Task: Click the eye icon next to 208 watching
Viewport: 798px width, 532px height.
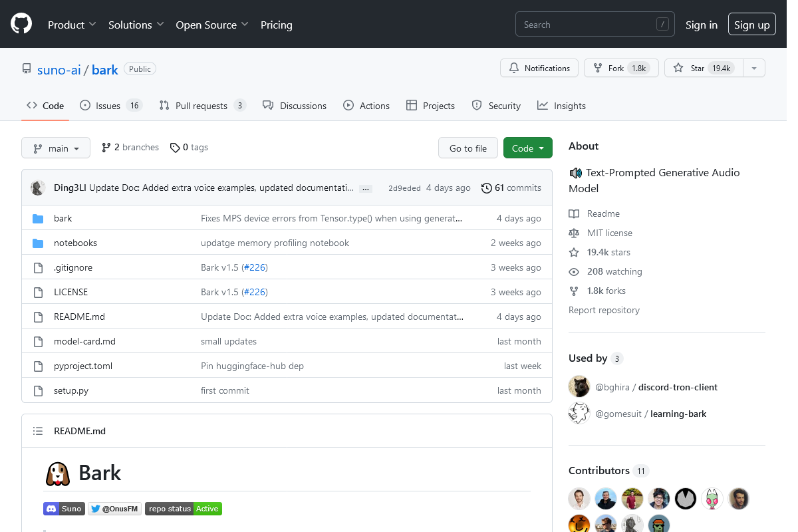Action: click(573, 271)
